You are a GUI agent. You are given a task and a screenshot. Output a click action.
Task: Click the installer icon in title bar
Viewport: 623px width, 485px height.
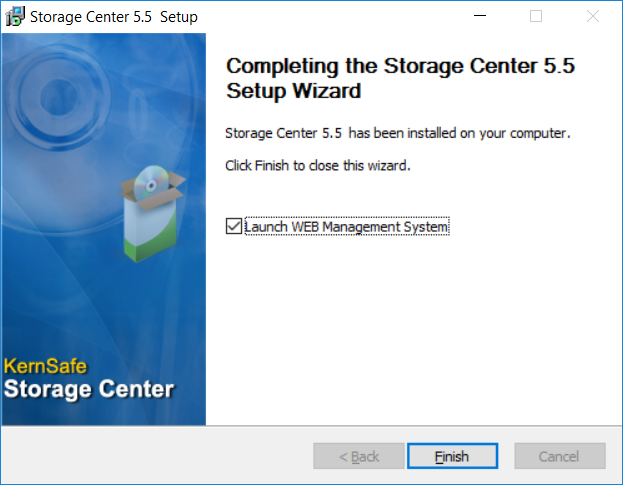click(15, 17)
